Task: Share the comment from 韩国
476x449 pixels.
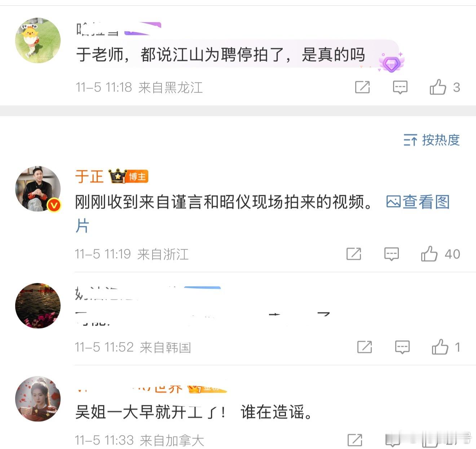Action: click(365, 347)
